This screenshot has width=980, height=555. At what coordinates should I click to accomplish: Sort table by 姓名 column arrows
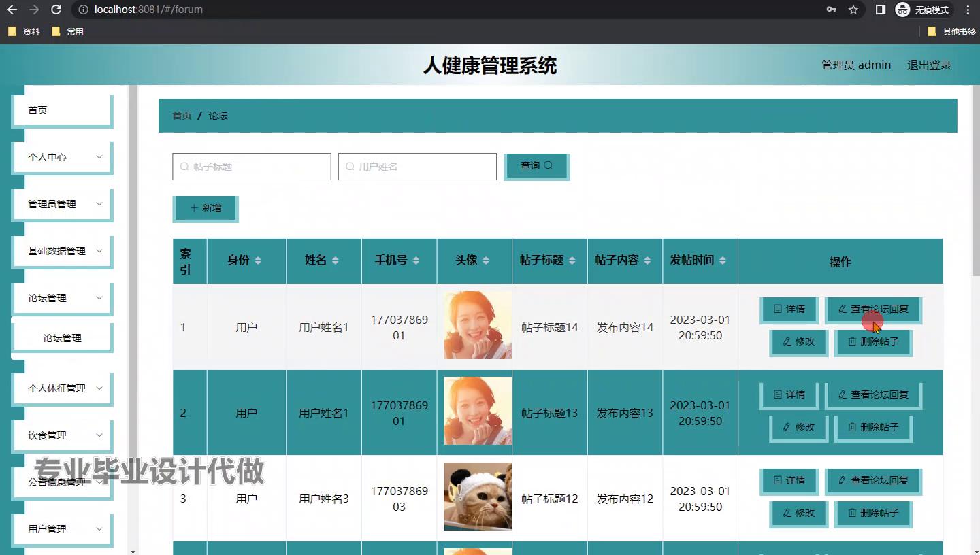335,261
